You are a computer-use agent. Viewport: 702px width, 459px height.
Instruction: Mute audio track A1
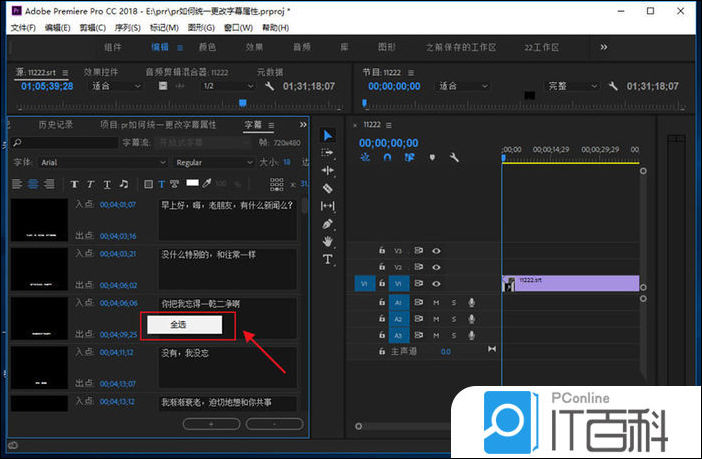(437, 302)
